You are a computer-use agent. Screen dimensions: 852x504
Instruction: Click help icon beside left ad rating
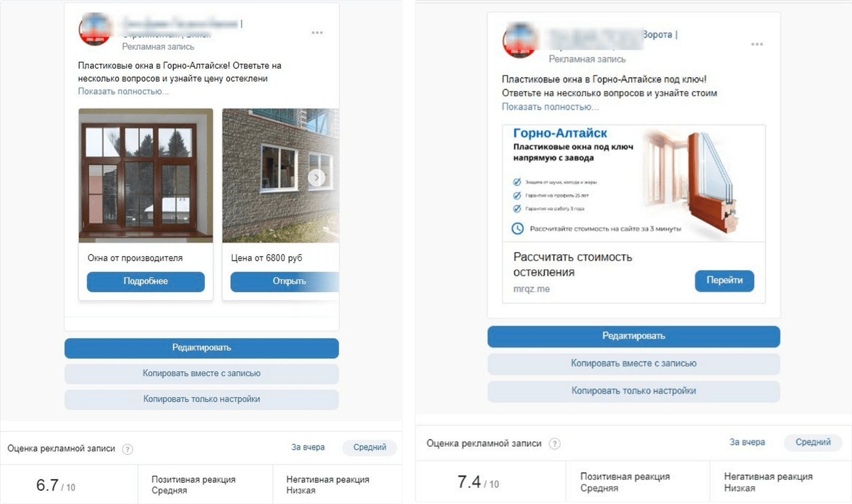tap(127, 449)
